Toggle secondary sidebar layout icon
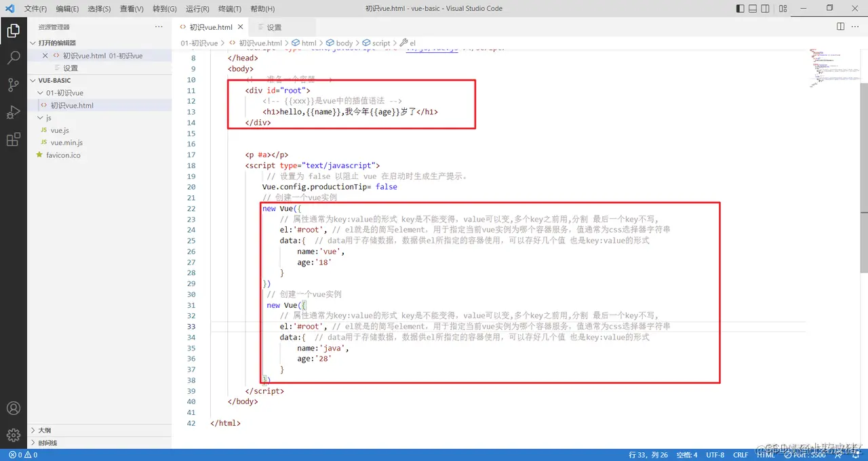The width and height of the screenshot is (868, 461). pos(766,9)
